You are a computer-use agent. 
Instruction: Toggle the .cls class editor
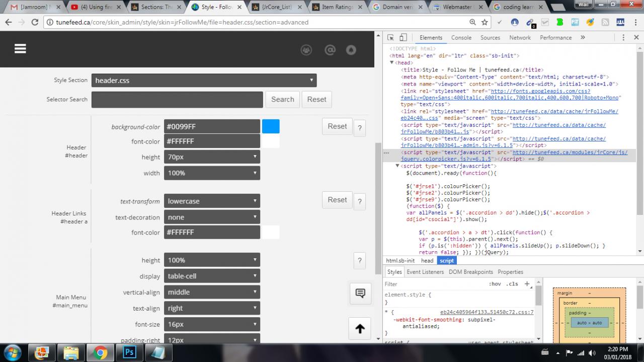coord(512,284)
